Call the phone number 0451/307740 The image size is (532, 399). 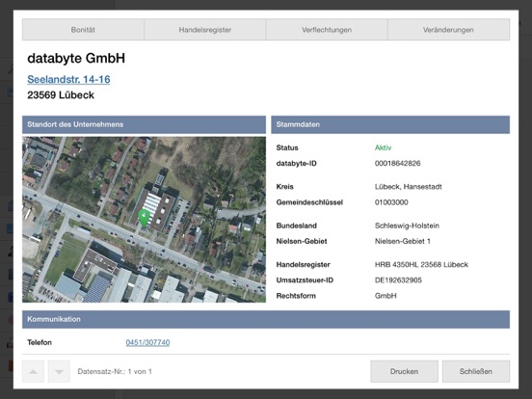point(147,342)
